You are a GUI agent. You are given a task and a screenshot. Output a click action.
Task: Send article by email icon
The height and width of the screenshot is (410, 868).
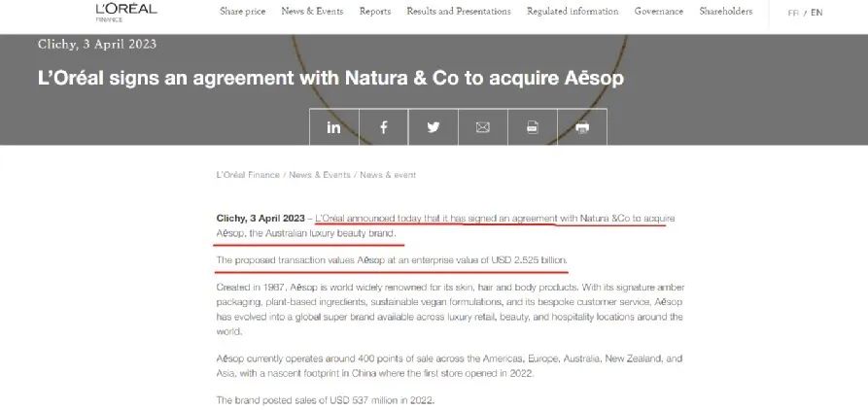pyautogui.click(x=483, y=127)
